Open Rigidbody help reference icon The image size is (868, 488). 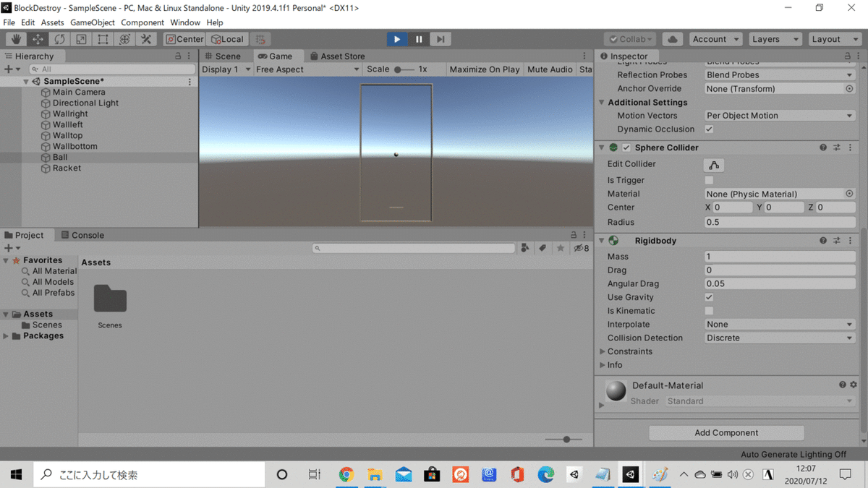pyautogui.click(x=823, y=241)
